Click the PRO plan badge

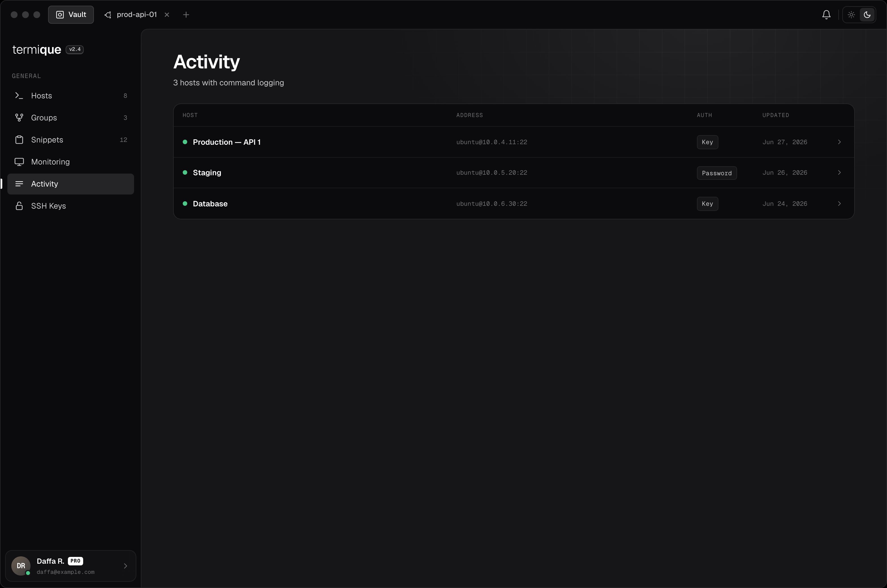point(76,561)
